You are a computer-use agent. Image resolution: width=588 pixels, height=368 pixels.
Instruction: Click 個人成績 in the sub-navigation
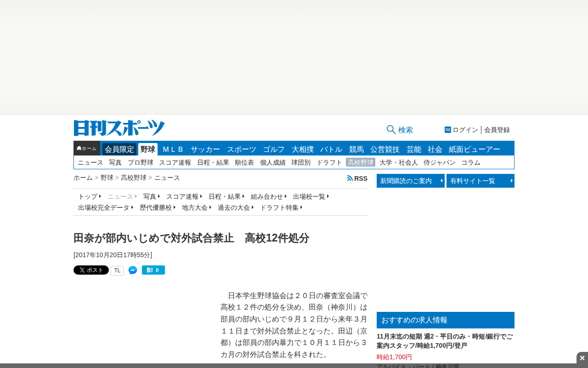pyautogui.click(x=273, y=162)
